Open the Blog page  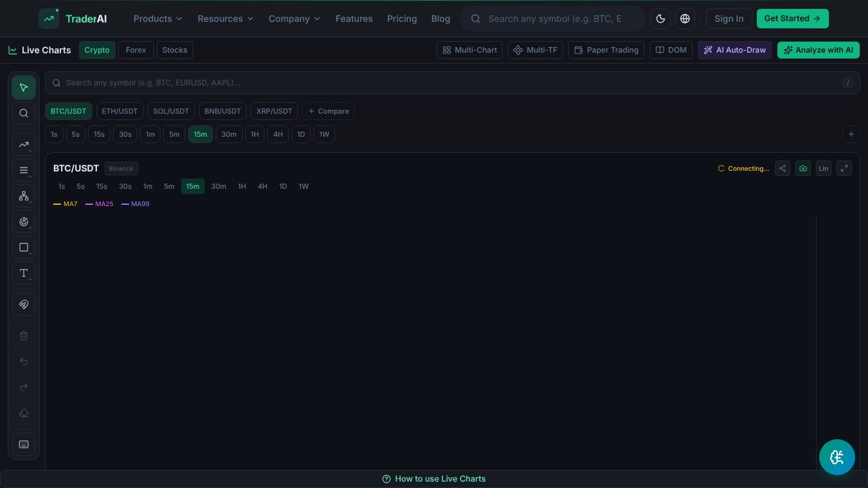[440, 19]
